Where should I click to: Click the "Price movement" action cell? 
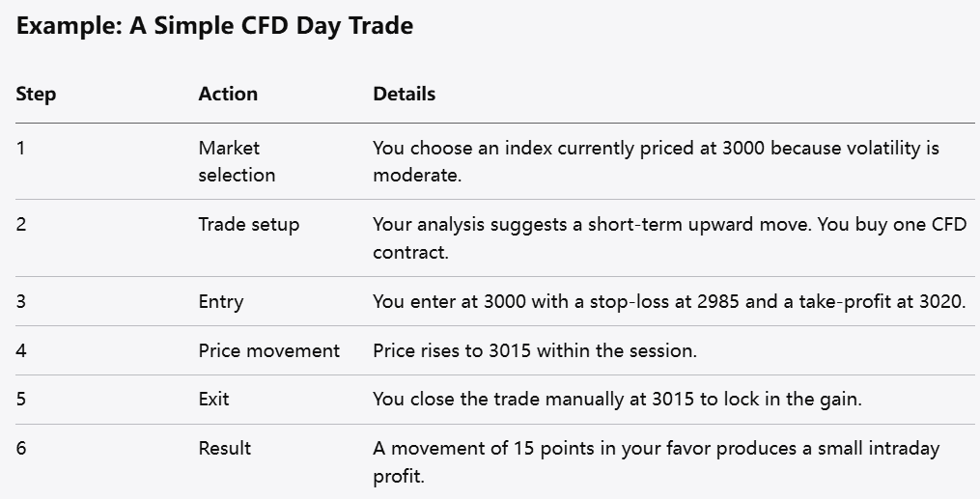coord(268,350)
